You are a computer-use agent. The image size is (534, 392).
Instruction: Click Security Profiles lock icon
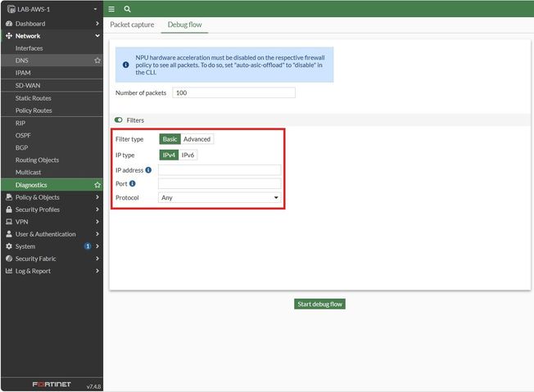coord(9,210)
